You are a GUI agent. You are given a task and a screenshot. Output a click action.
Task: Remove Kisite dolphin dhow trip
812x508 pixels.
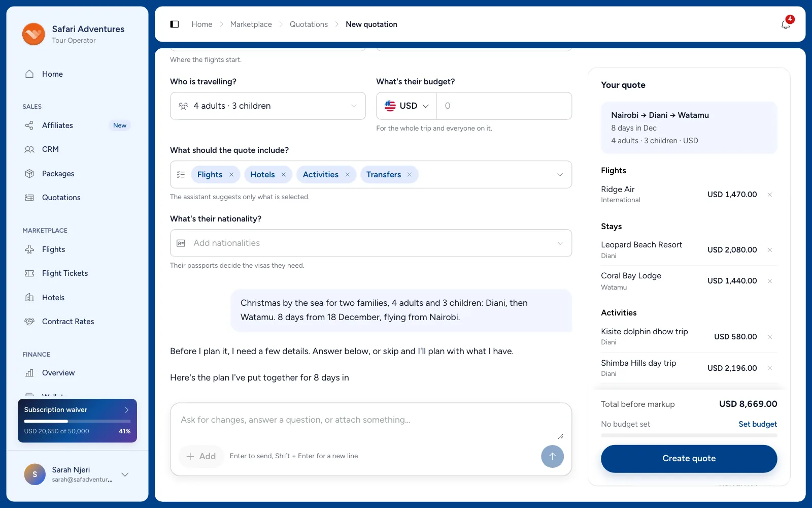[x=770, y=337]
